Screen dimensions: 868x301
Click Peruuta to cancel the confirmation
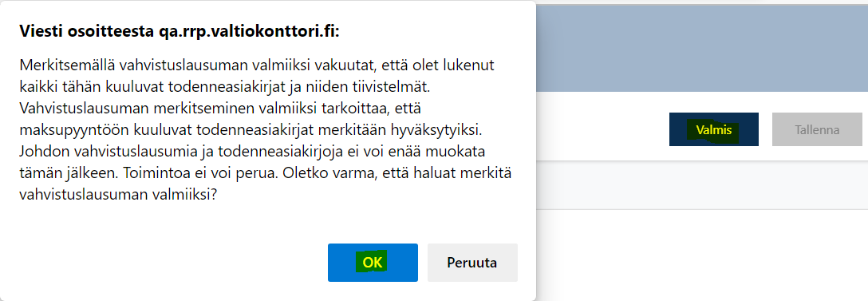coord(472,262)
